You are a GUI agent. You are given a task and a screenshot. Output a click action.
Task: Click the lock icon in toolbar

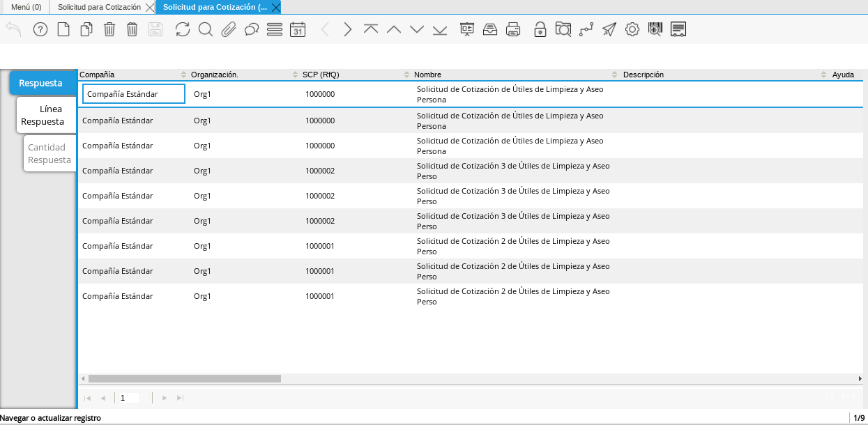(540, 29)
